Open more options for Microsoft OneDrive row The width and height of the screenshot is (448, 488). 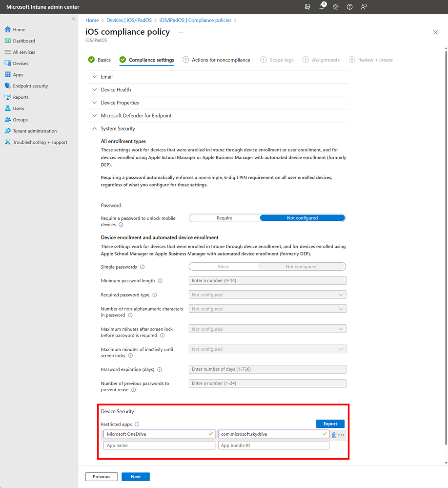[341, 435]
